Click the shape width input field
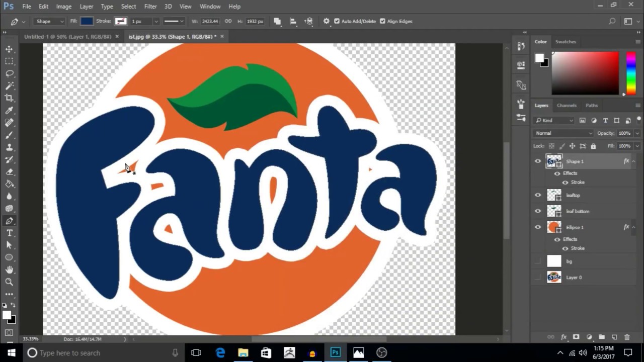The image size is (644, 362). tap(210, 21)
